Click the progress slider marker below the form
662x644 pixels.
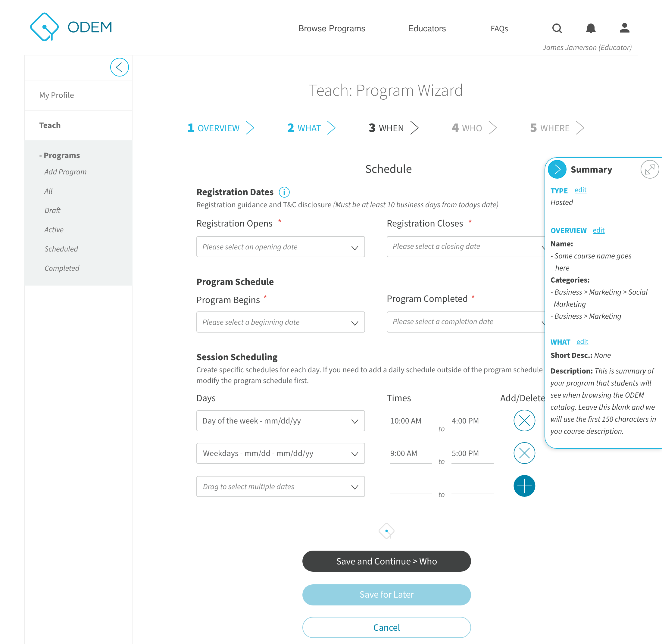coord(387,530)
